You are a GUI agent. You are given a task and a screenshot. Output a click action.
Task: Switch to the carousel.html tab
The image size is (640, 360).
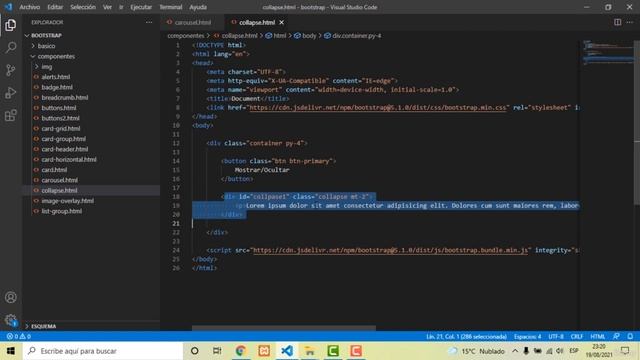[x=192, y=22]
